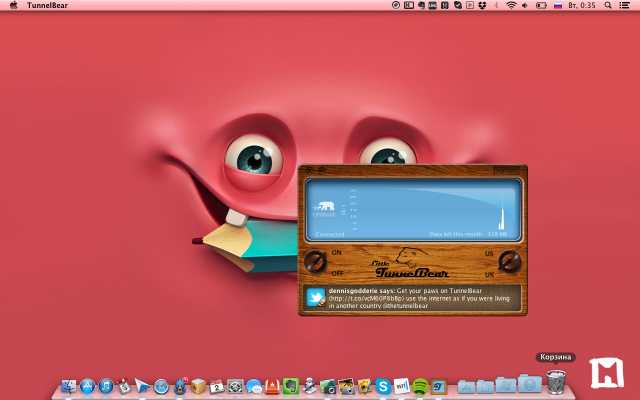Expand the Wi-Fi status menu
The height and width of the screenshot is (400, 640).
pyautogui.click(x=511, y=6)
